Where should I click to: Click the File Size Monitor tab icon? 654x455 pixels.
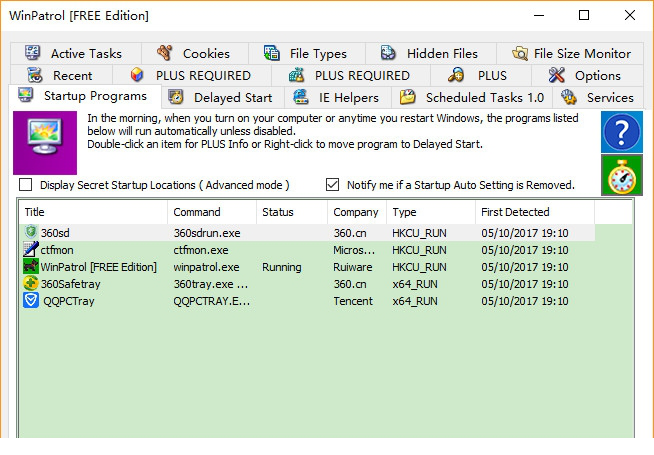point(520,53)
